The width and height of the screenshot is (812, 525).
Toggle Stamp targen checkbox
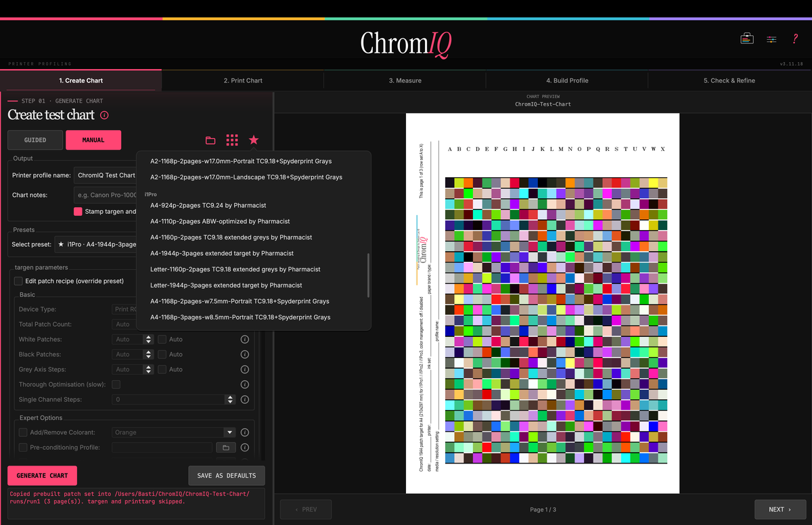[78, 212]
